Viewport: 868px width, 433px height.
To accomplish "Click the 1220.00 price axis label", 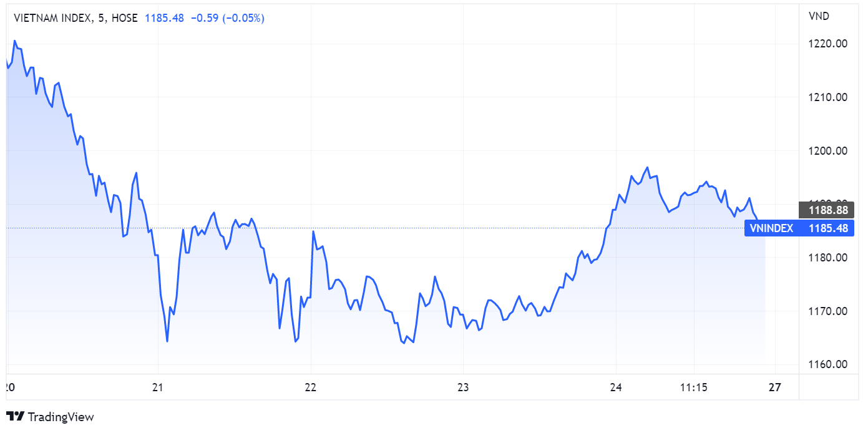I will [x=827, y=44].
